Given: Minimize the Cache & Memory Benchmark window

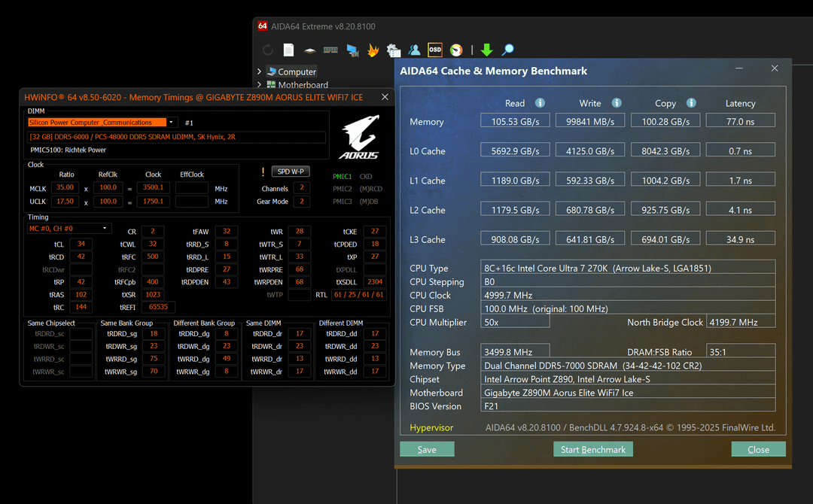Looking at the screenshot, I should 739,68.
